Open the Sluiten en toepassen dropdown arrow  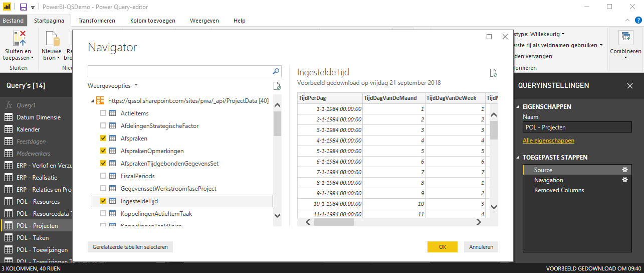[33, 58]
